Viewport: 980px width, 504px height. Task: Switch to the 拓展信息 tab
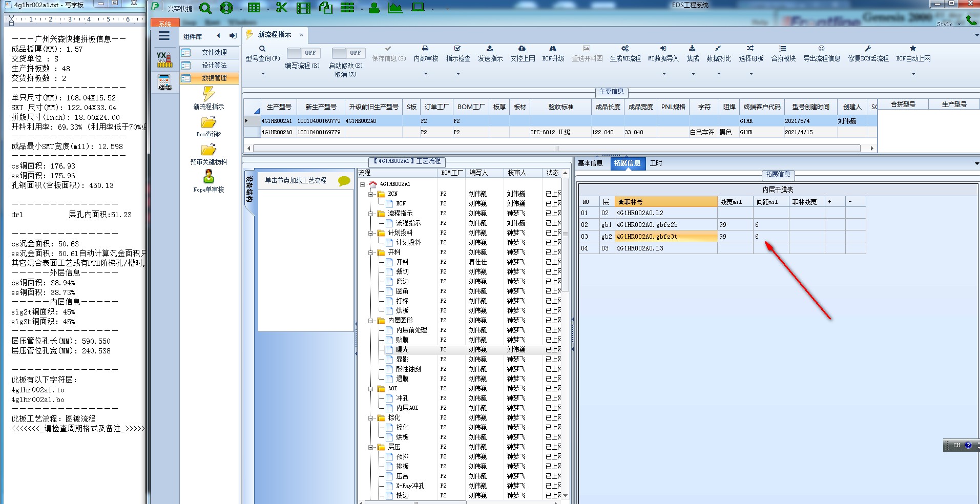pyautogui.click(x=627, y=163)
